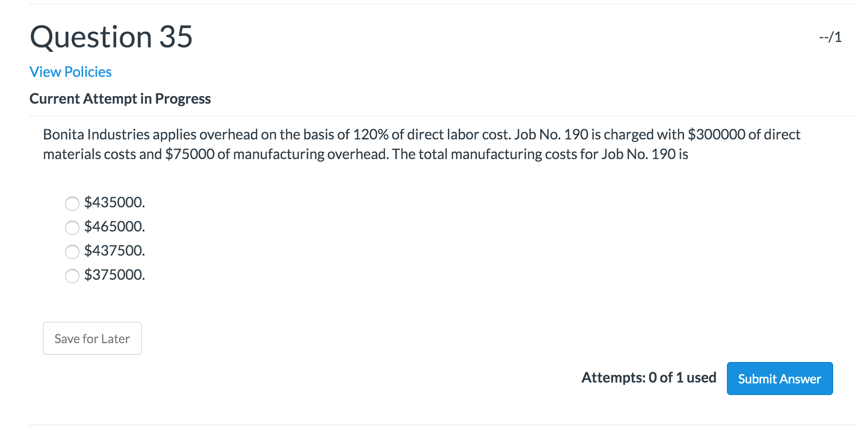
Task: Select the $435000 answer option
Action: [x=72, y=204]
